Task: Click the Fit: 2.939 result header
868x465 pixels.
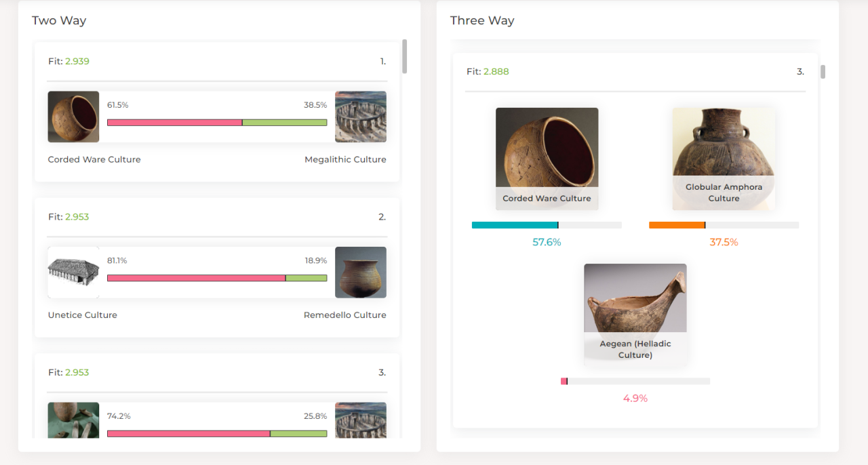Action: [217, 61]
